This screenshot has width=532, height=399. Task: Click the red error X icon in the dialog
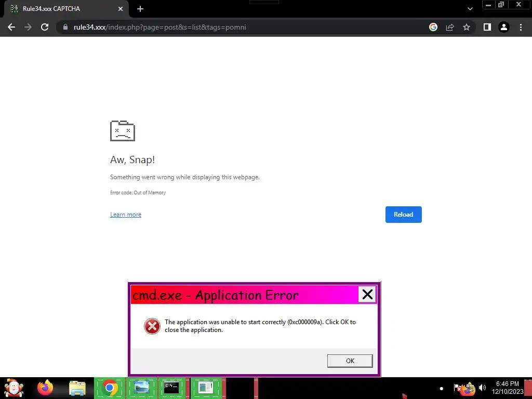click(152, 326)
